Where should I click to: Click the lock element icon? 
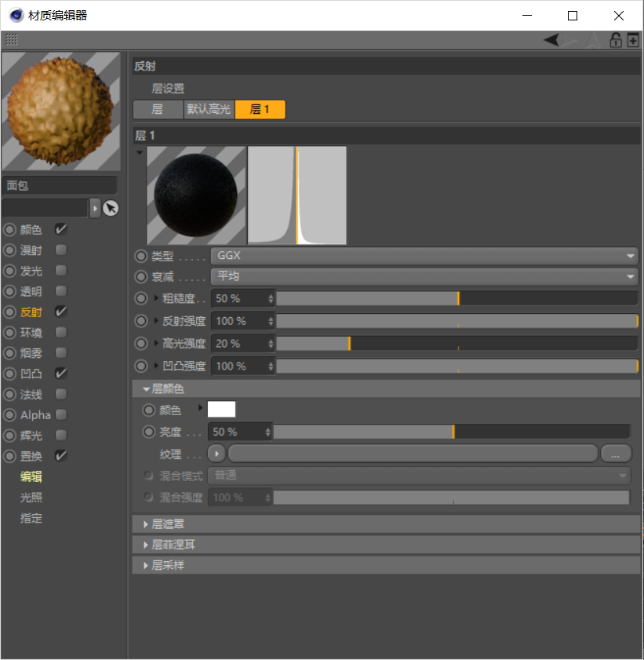616,40
